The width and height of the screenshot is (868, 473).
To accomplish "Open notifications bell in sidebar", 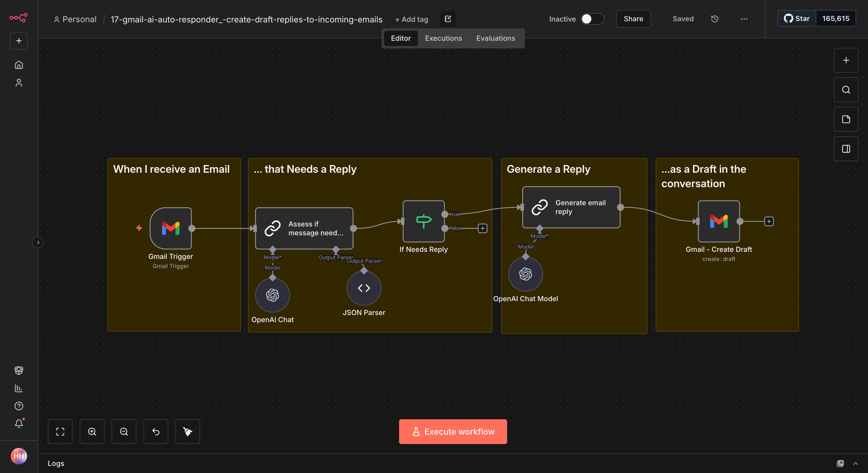I will pyautogui.click(x=19, y=423).
